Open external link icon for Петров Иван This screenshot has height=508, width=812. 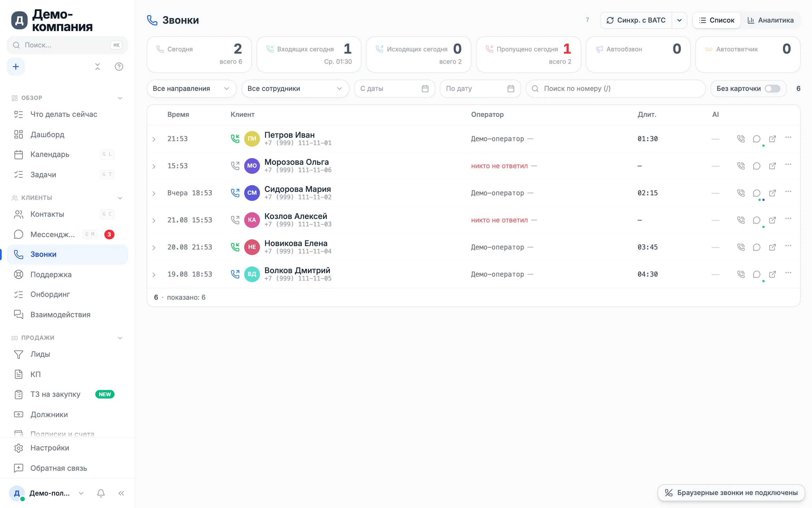point(773,139)
